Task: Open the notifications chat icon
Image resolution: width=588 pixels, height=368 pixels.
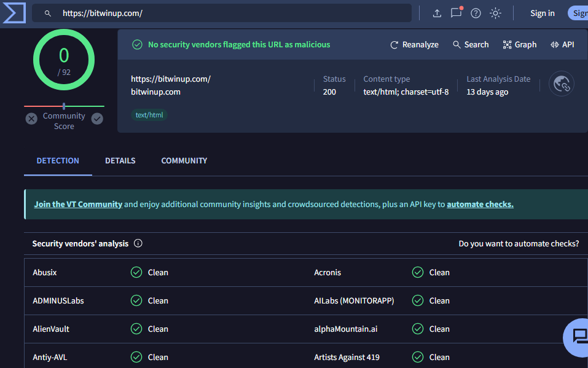Action: pos(456,13)
